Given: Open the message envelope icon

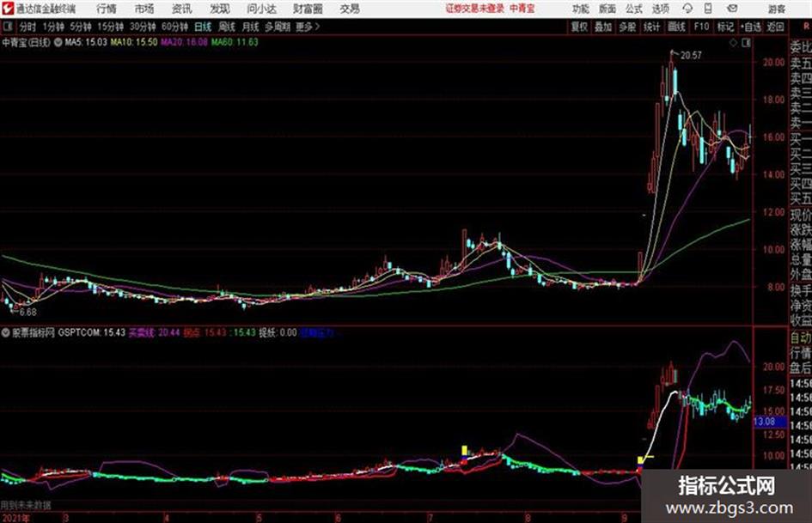Looking at the screenshot, I should point(732,9).
